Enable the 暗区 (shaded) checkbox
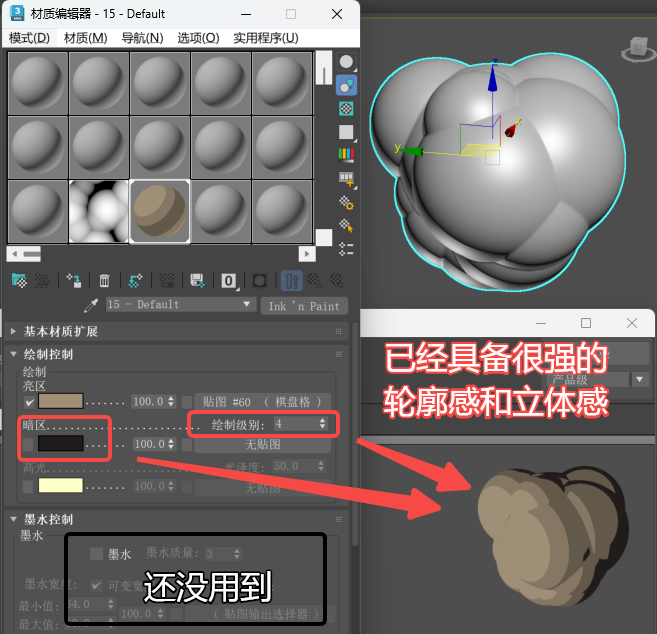Viewport: 657px width, 634px height. (29, 443)
